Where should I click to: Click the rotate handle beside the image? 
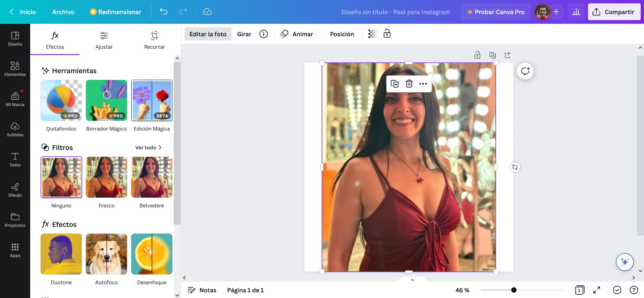pos(515,167)
